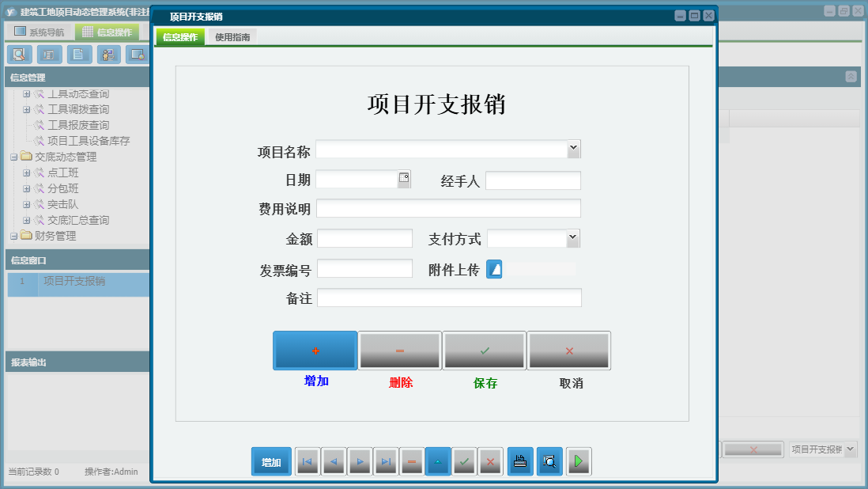Click the green run arrow icon
Image resolution: width=868 pixels, height=489 pixels.
579,461
